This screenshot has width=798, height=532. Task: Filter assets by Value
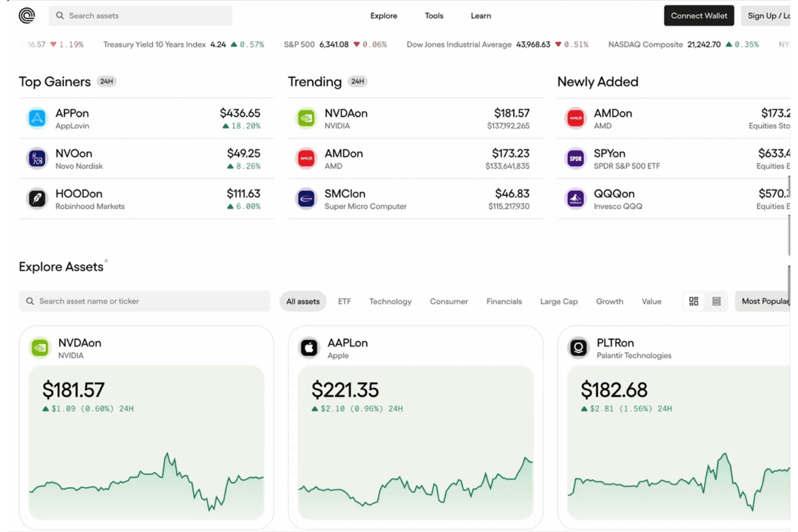coord(651,301)
